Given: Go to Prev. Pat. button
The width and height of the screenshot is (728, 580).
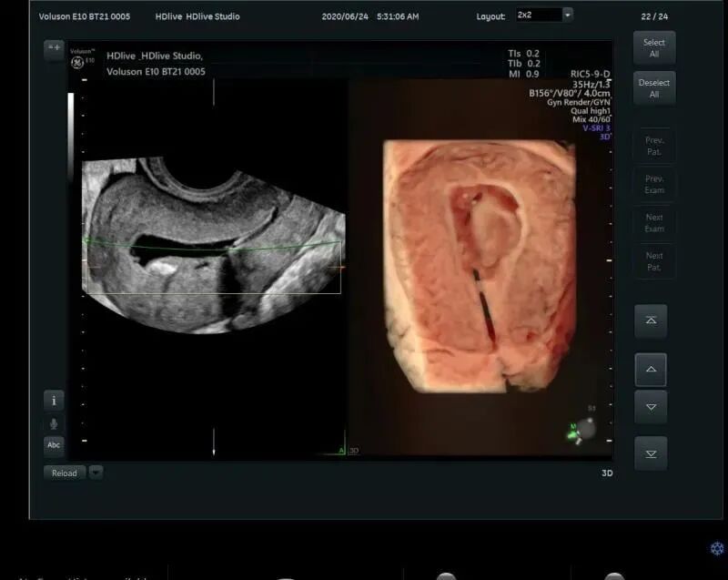Looking at the screenshot, I should pyautogui.click(x=653, y=146).
